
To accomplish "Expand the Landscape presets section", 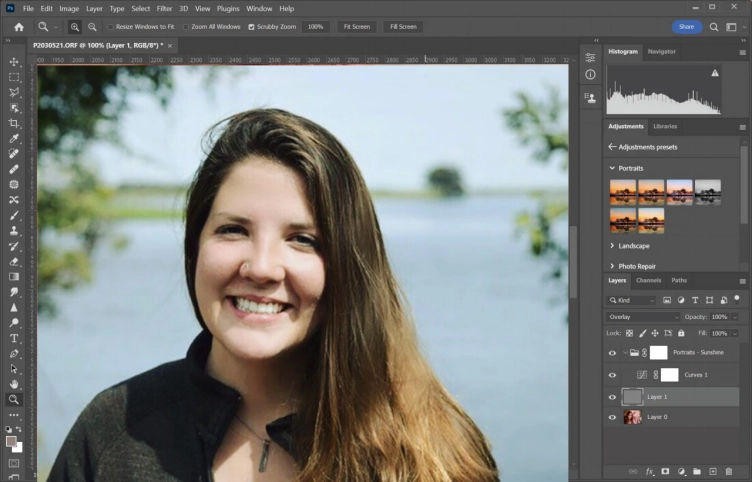I will 612,246.
